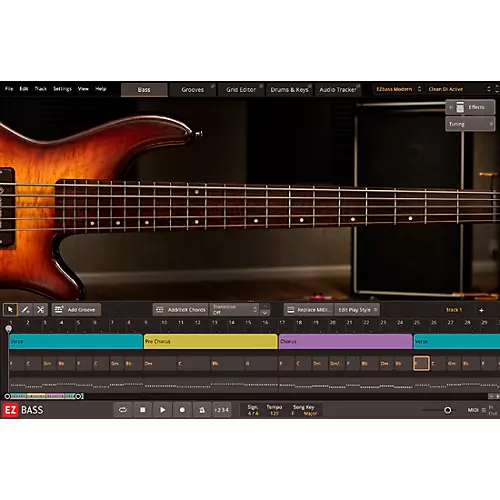The width and height of the screenshot is (500, 500).
Task: Zoom out timeline with minus icon
Action: 491,396
